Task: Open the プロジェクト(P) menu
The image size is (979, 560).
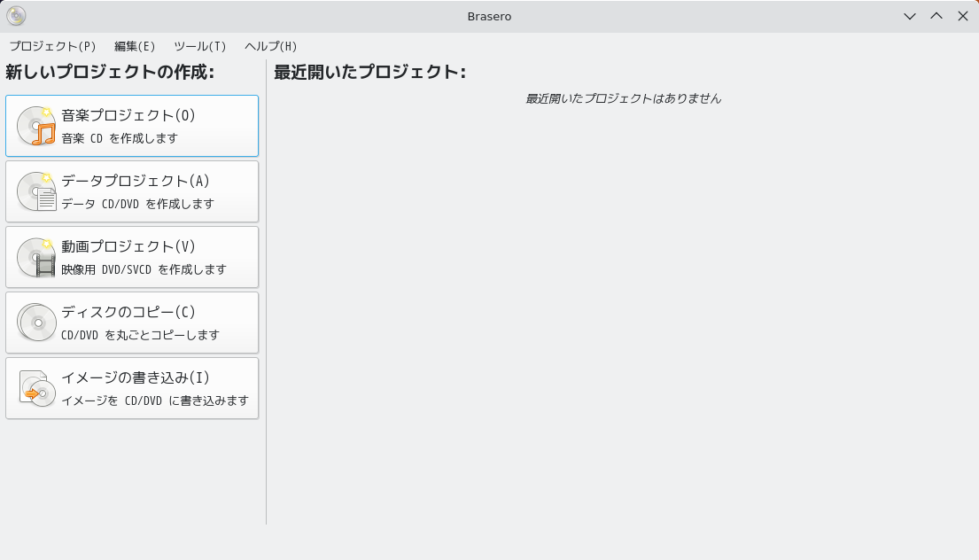Action: pyautogui.click(x=52, y=46)
